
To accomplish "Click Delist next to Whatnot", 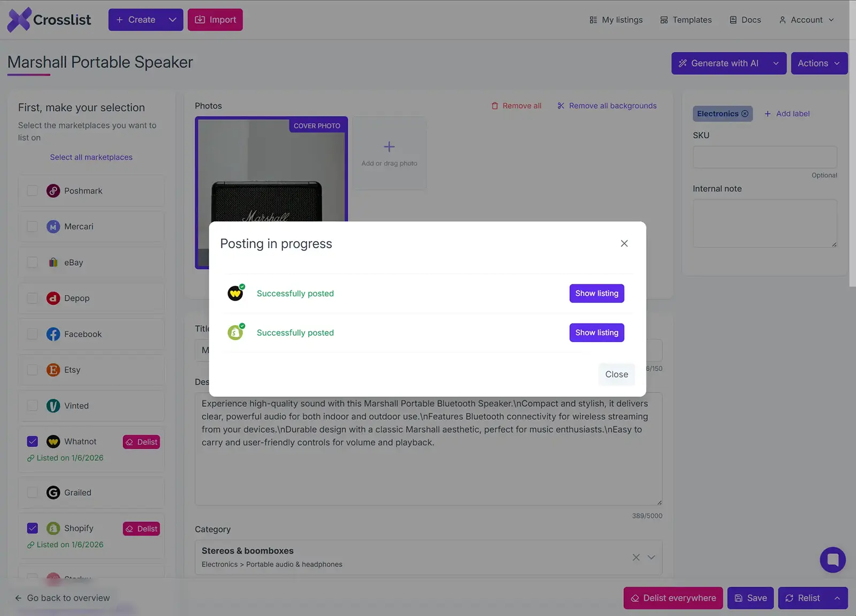I will tap(141, 442).
